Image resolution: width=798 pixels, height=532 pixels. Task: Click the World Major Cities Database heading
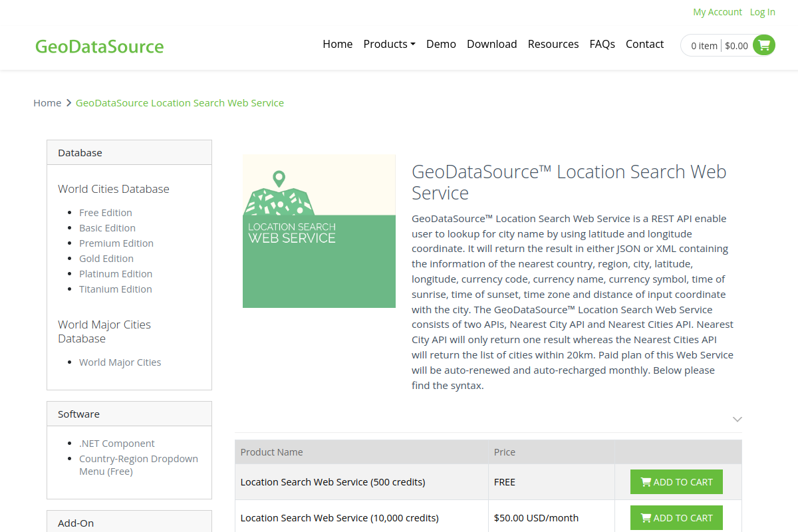pos(104,331)
